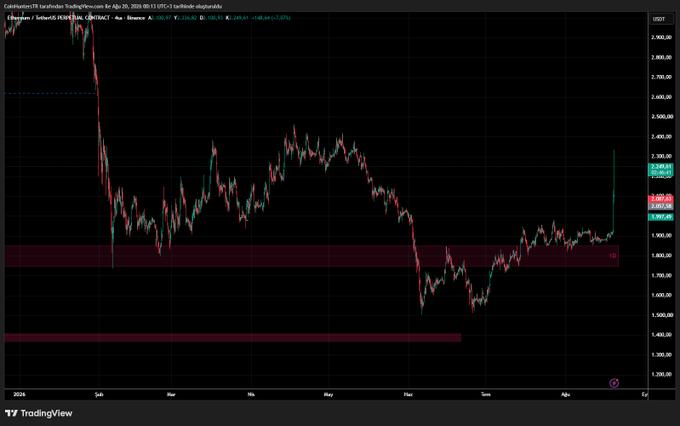Viewport: 680px width, 426px height.
Task: Click the 1.600,00 price axis label
Action: 661,295
